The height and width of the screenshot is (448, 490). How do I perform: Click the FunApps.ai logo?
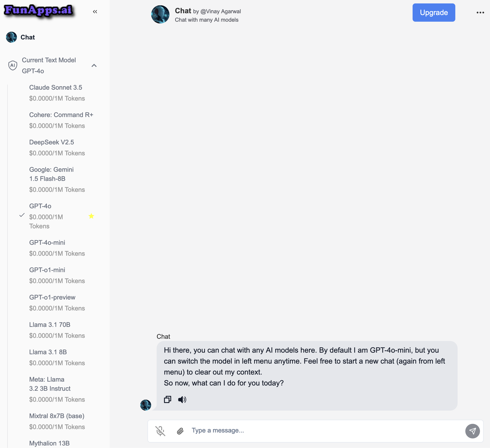(x=39, y=11)
